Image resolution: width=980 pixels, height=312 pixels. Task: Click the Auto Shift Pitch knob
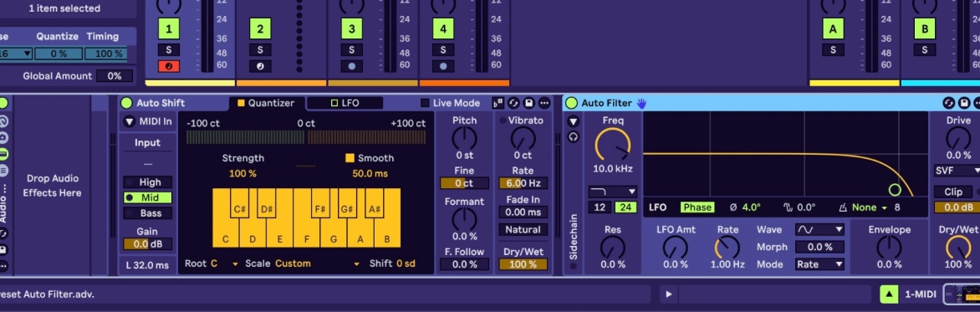[464, 138]
